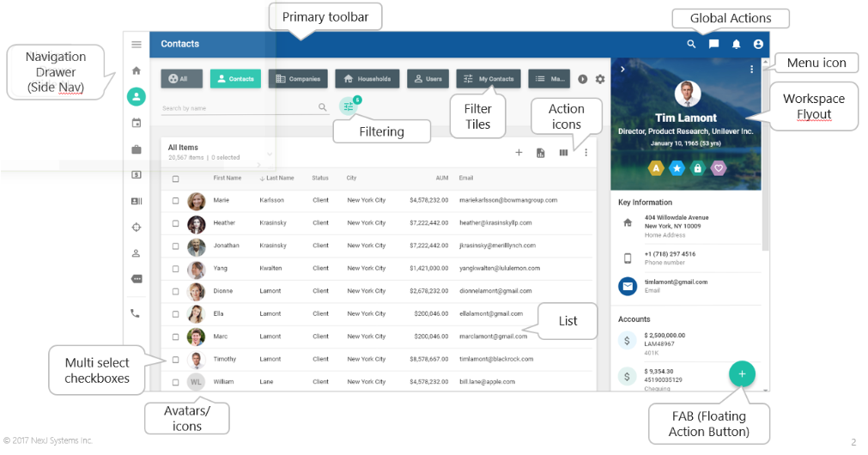This screenshot has width=868, height=455.
Task: Open the notifications bell
Action: tap(736, 44)
